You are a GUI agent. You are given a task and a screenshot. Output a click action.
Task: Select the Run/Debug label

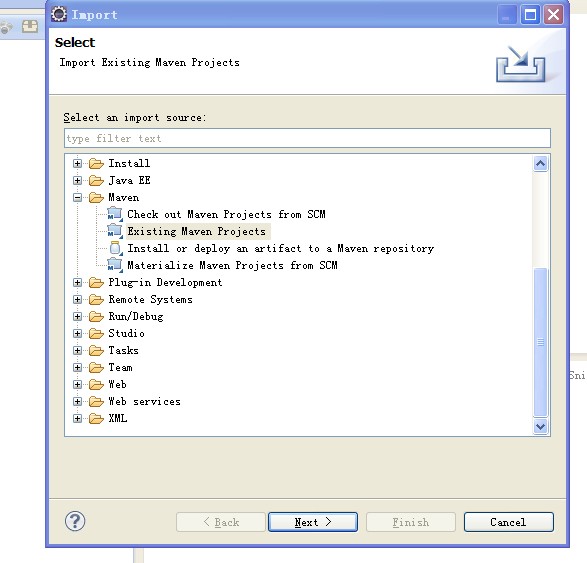coord(136,317)
